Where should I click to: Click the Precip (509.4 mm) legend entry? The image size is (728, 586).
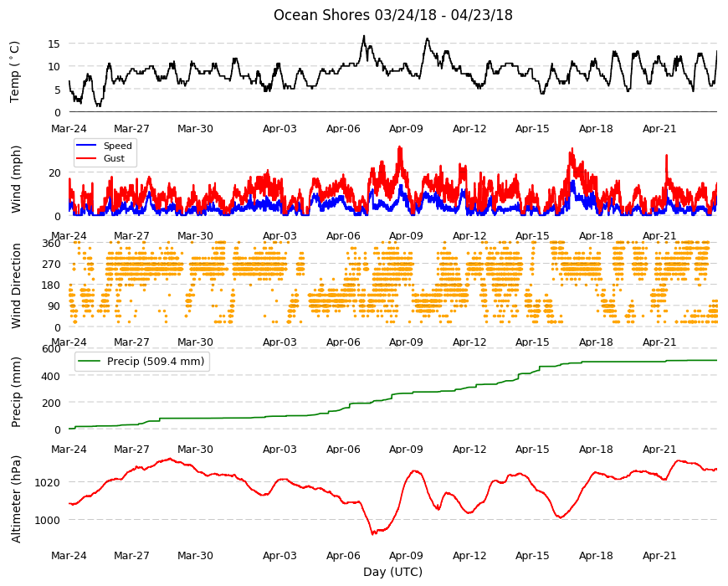[x=142, y=362]
